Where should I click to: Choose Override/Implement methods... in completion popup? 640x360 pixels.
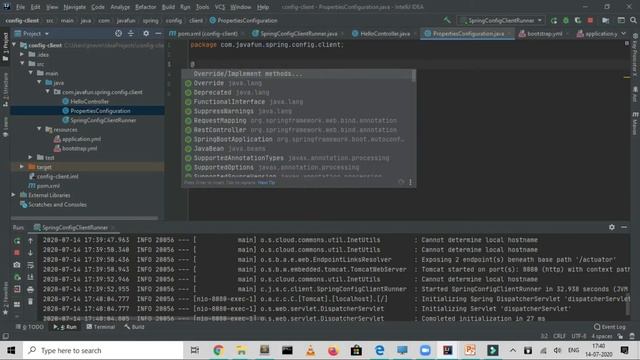(x=297, y=74)
